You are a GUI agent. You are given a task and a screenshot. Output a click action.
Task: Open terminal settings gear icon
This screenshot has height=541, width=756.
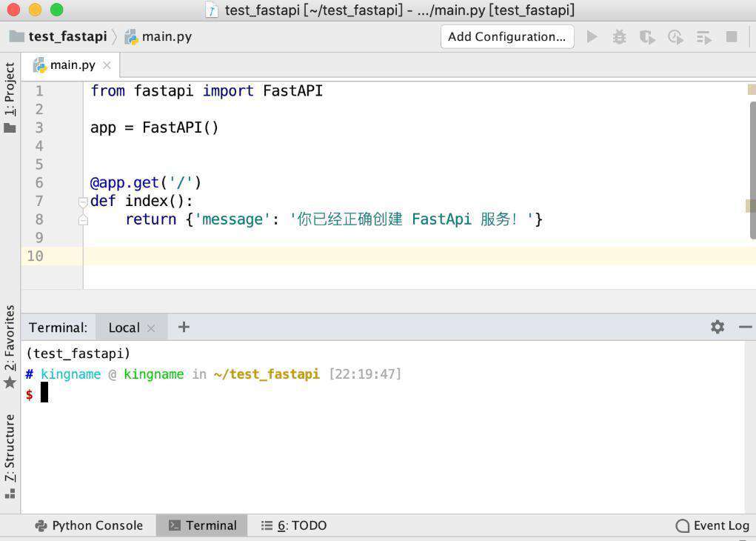tap(717, 328)
